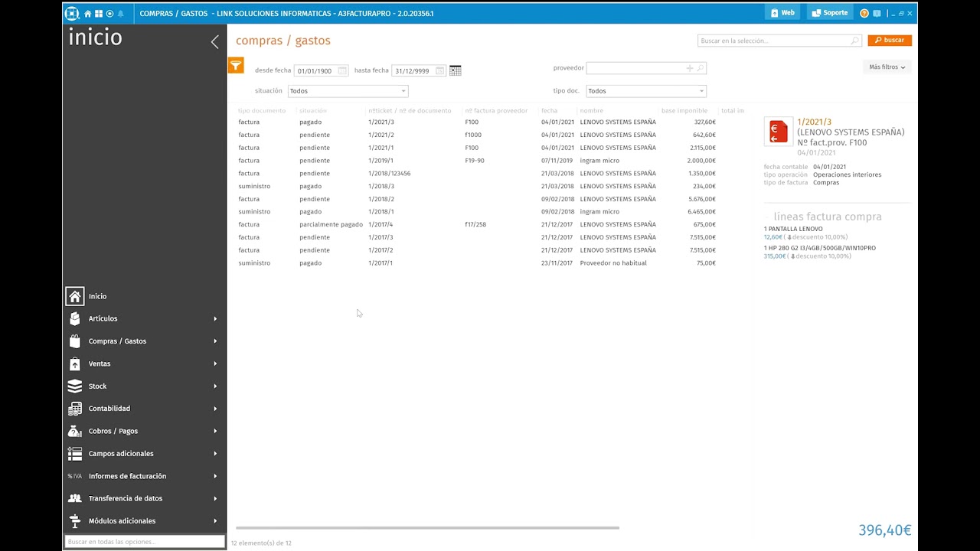This screenshot has width=980, height=551.
Task: Toggle the orange funnel filter icon
Action: [x=236, y=66]
